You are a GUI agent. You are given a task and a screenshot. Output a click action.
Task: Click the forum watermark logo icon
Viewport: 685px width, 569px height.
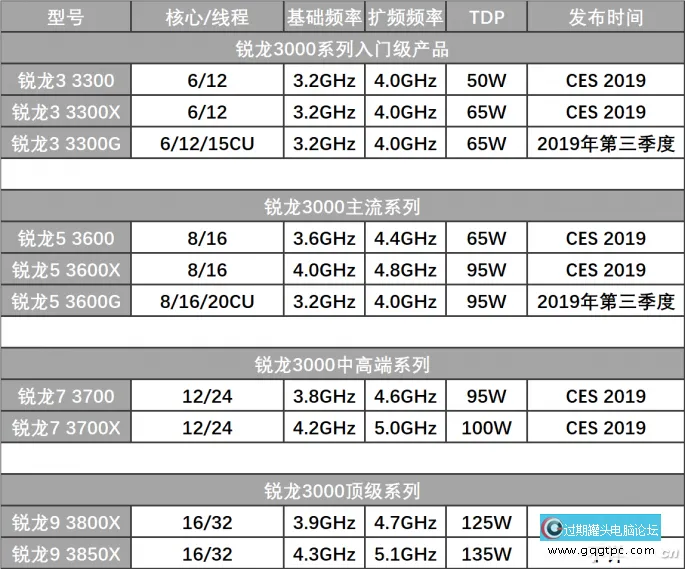[553, 530]
